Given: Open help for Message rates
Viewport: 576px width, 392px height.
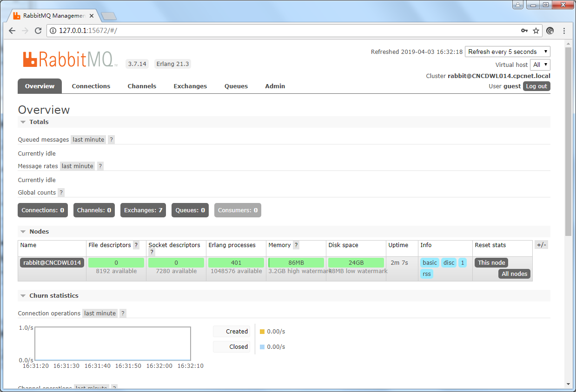Looking at the screenshot, I should pos(100,166).
